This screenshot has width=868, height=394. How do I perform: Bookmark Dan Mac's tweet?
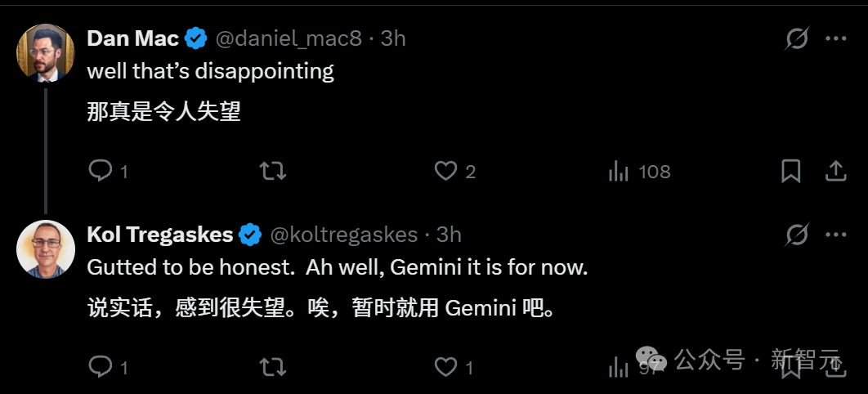[790, 171]
